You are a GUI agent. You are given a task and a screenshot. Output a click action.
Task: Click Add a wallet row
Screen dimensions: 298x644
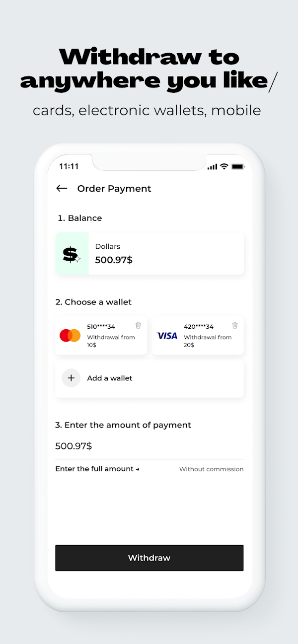[149, 378]
